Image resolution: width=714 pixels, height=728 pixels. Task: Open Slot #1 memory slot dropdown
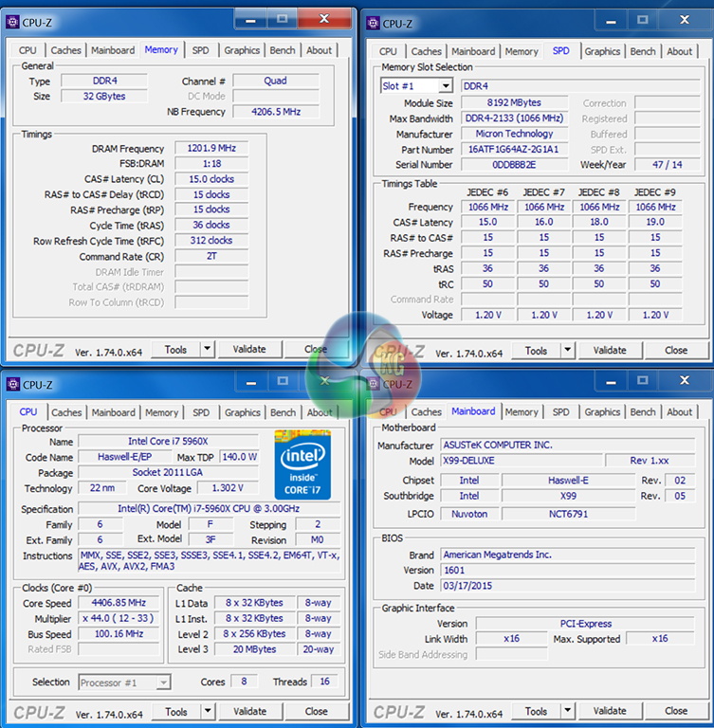coord(446,86)
